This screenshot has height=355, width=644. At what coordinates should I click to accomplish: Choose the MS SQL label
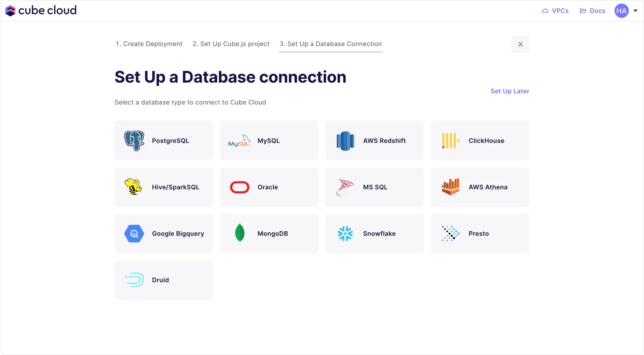coord(375,187)
